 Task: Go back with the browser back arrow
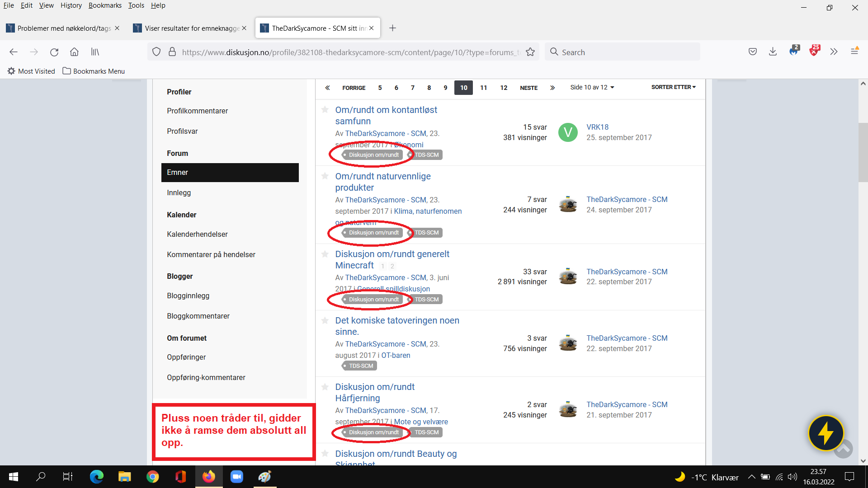(x=14, y=52)
